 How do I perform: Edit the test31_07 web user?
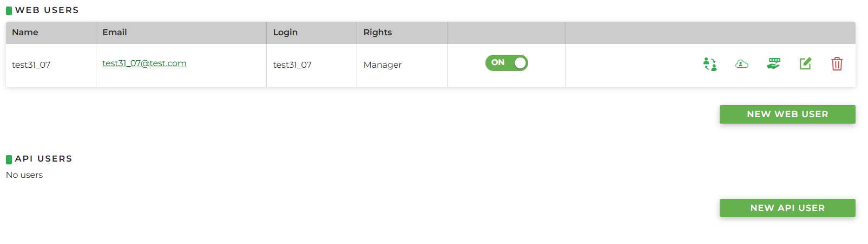[x=805, y=64]
